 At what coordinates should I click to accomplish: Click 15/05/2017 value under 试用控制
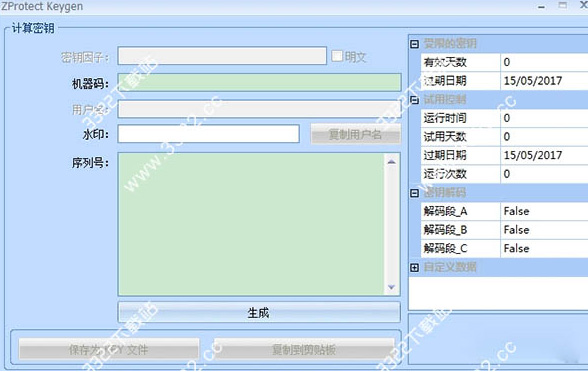point(533,155)
